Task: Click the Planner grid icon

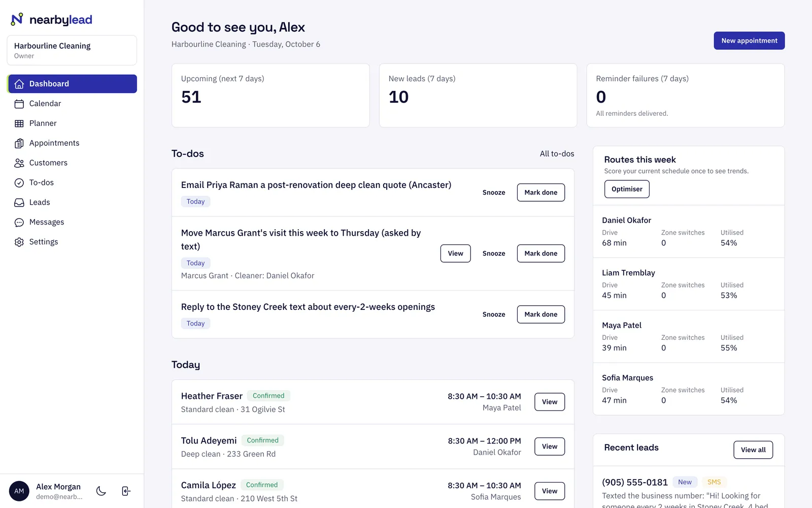Action: (19, 123)
